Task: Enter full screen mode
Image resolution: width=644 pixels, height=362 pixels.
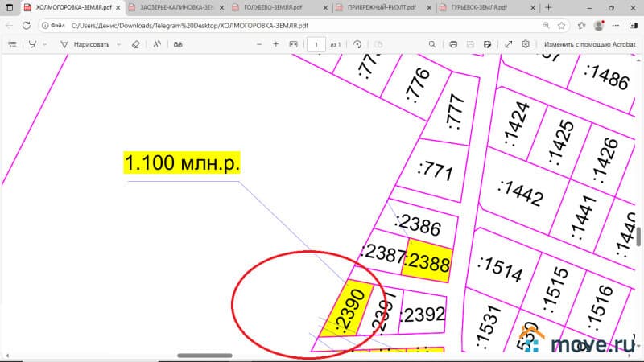Action: coord(508,44)
